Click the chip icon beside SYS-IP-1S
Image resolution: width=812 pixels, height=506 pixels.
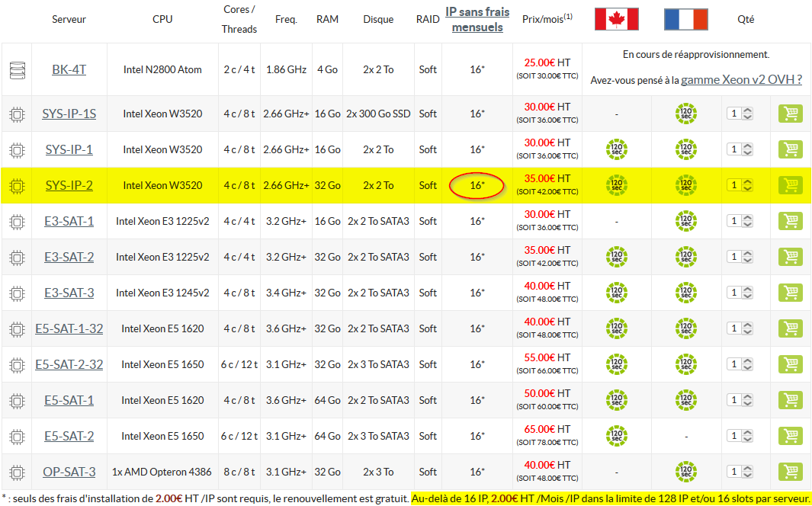point(17,114)
